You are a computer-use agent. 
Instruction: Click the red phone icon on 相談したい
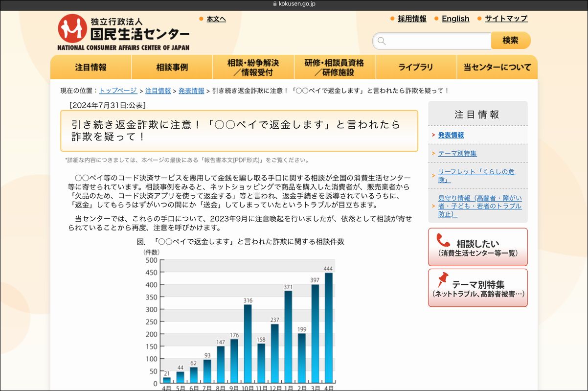click(443, 240)
